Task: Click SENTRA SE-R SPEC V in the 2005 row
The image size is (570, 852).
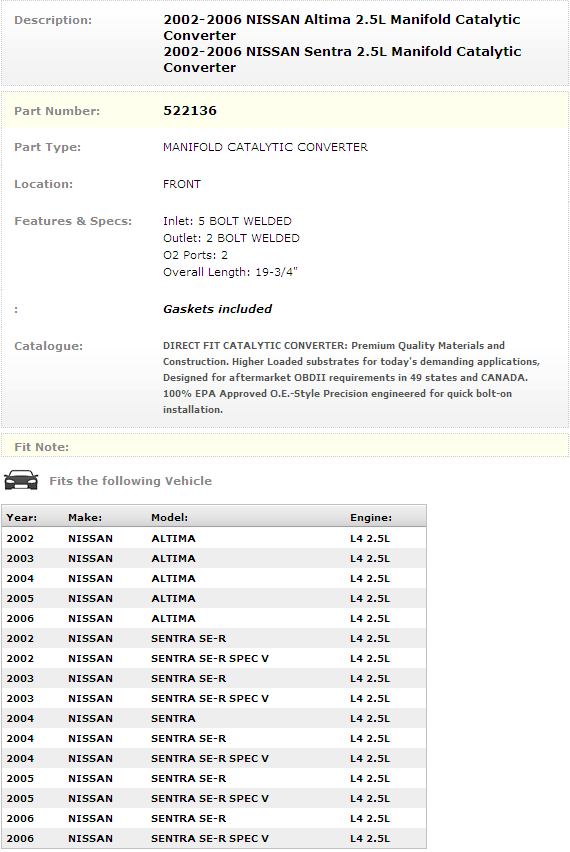Action: (210, 799)
